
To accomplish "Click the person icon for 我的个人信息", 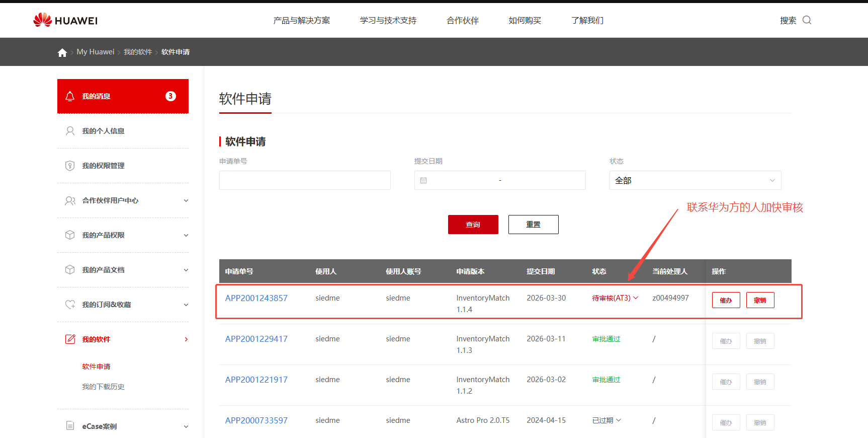I will [70, 131].
